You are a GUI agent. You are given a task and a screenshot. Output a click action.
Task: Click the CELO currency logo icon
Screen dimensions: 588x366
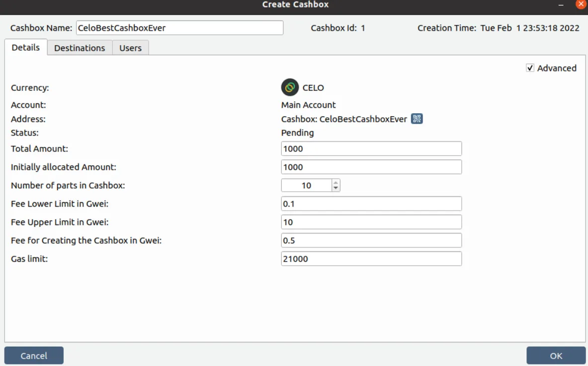point(289,87)
